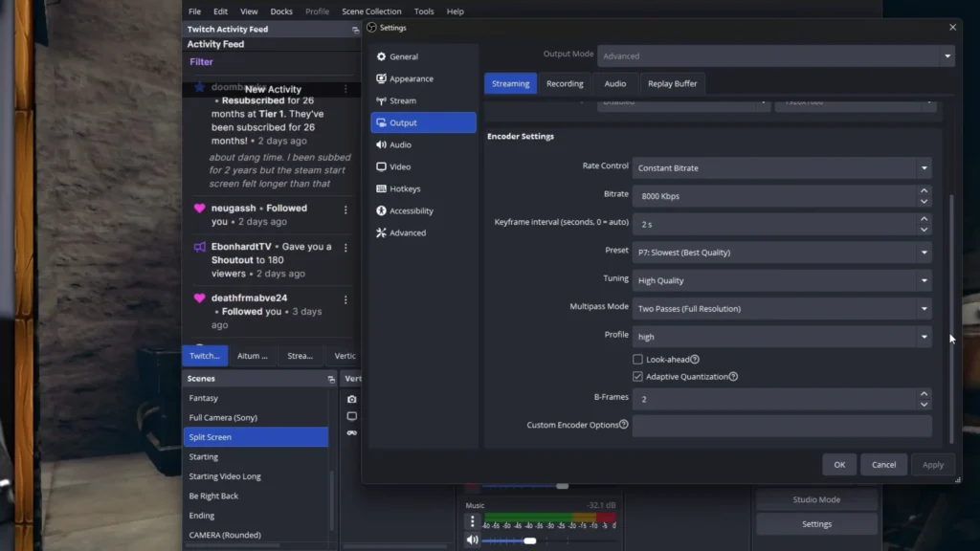Open the Rate Control dropdown
Screen dimensions: 980x551
pyautogui.click(x=782, y=168)
